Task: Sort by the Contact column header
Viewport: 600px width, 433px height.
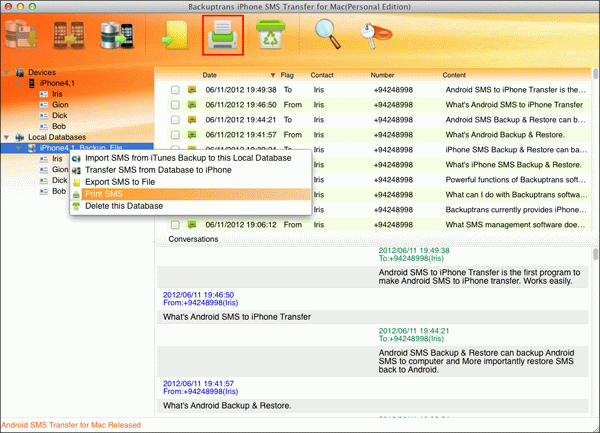Action: [322, 75]
